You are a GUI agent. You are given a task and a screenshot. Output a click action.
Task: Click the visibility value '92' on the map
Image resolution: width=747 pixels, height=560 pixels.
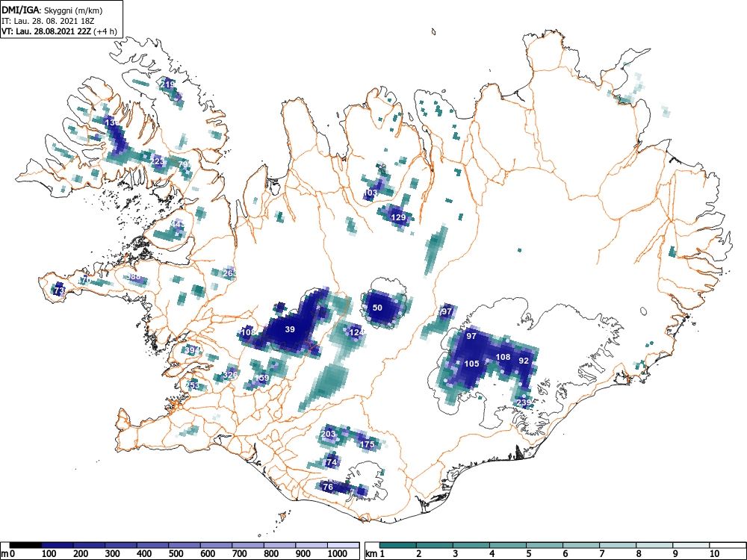[x=524, y=361]
